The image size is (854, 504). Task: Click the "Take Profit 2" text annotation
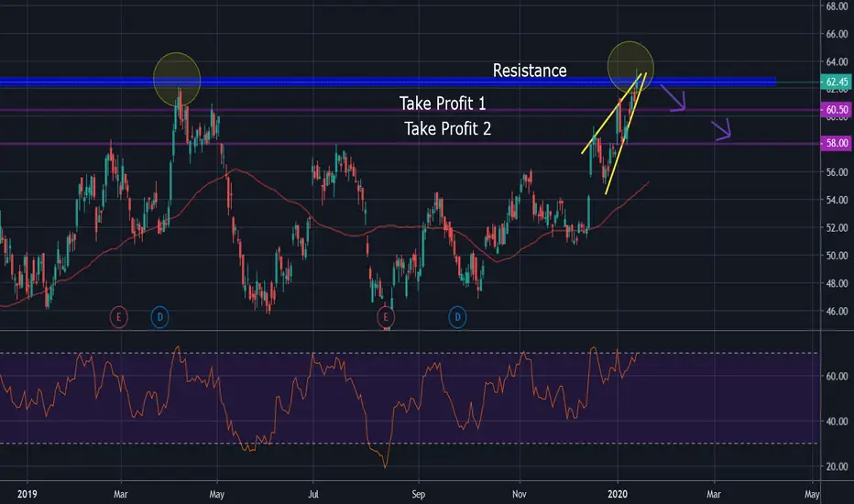[x=447, y=128]
